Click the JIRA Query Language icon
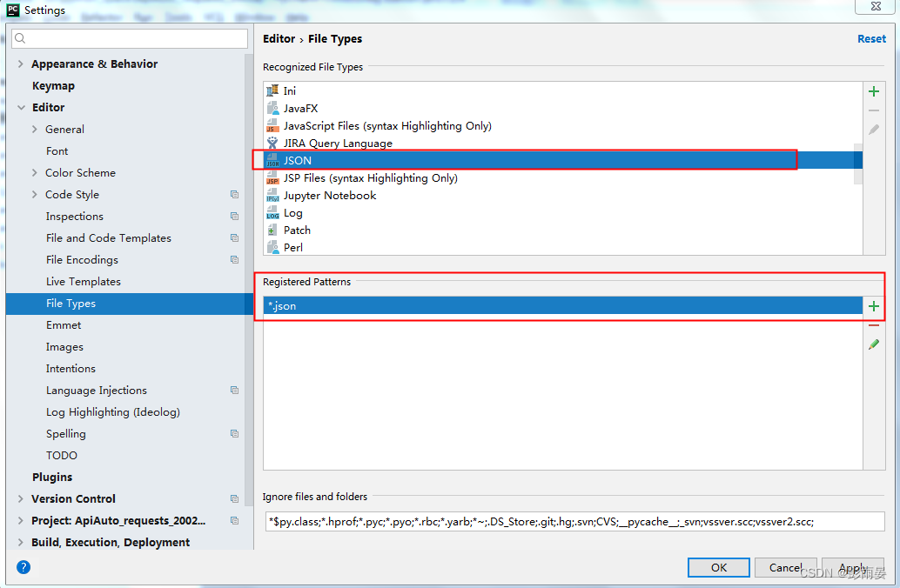The image size is (900, 588). point(272,143)
